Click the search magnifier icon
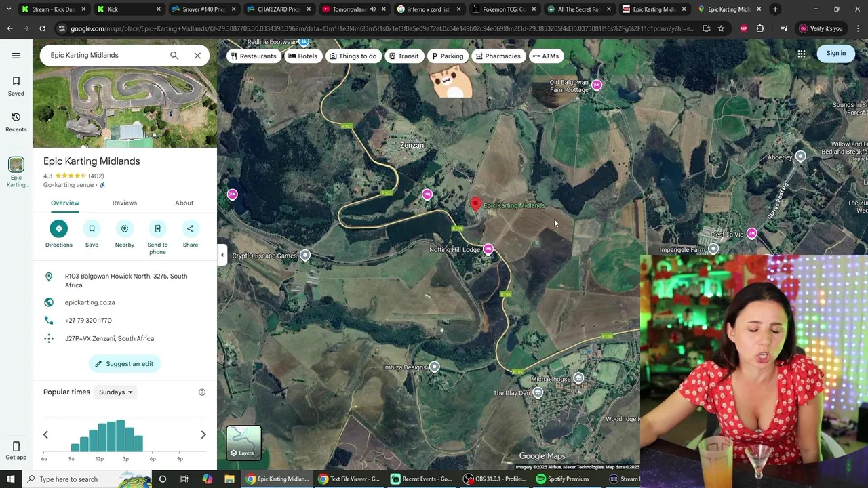This screenshot has height=488, width=868. pyautogui.click(x=174, y=56)
